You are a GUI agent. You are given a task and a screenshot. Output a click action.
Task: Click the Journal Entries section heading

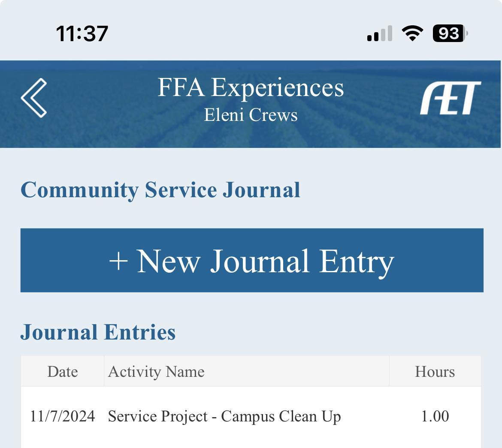(98, 332)
